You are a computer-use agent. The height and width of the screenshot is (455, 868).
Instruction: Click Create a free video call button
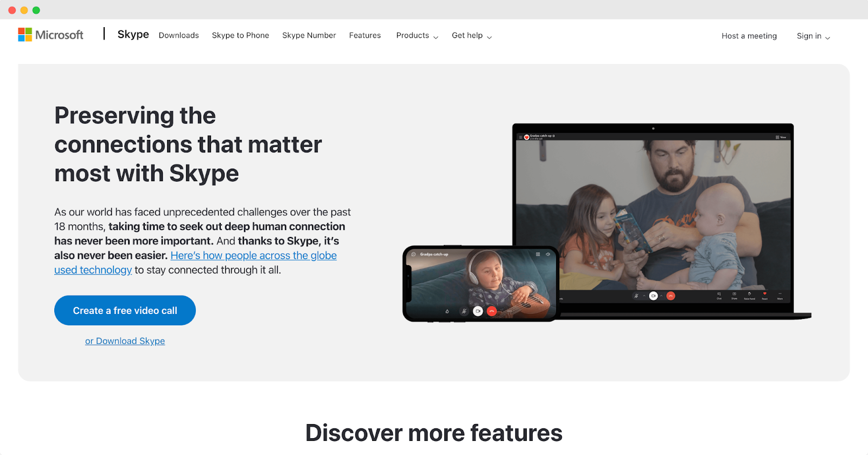coord(125,310)
